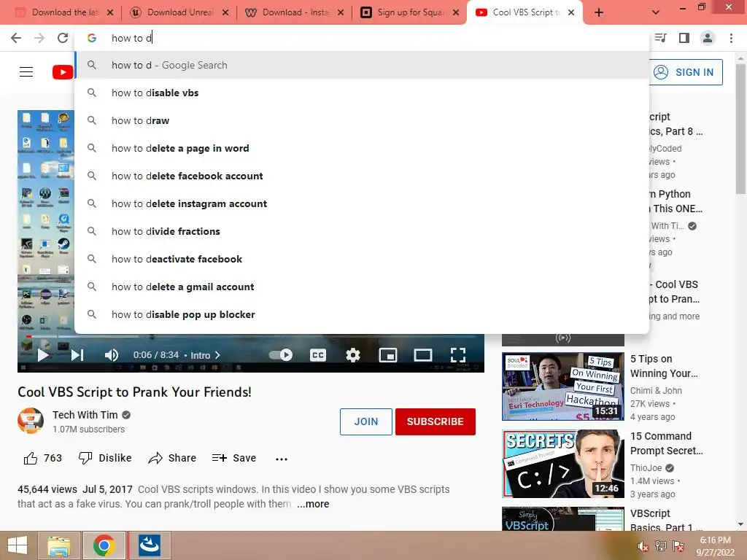747x560 pixels.
Task: Open Windows Start button
Action: (x=18, y=545)
